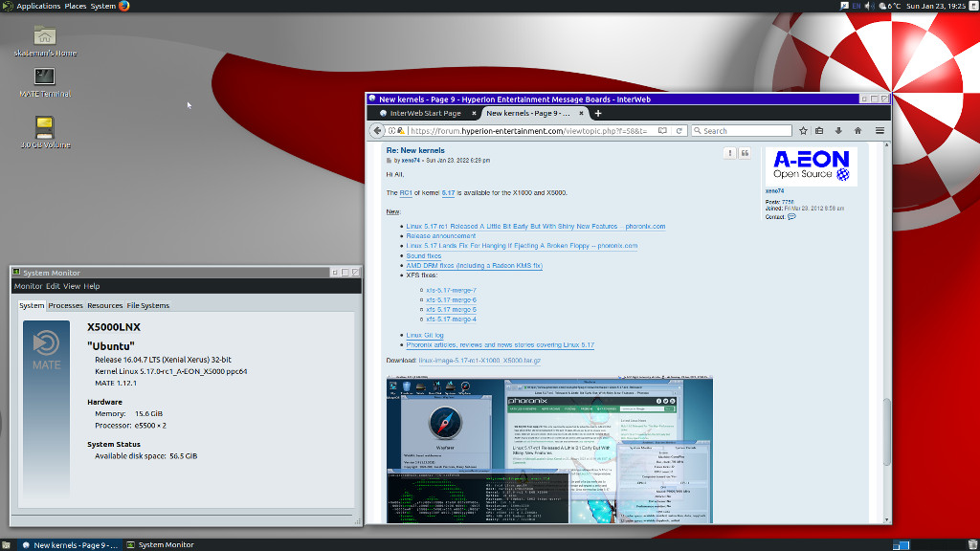Open the Edit menu in System Monitor
This screenshot has width=980, height=551.
point(53,286)
